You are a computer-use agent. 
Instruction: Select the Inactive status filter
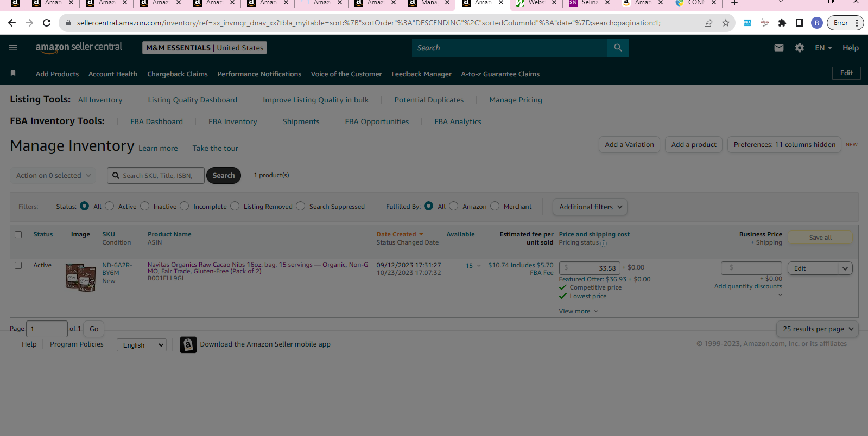click(x=144, y=206)
